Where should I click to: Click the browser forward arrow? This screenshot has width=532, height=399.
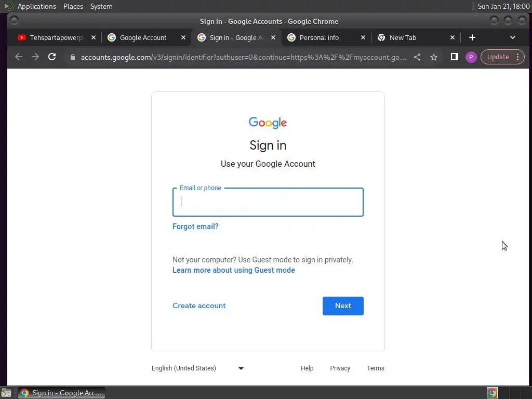35,57
